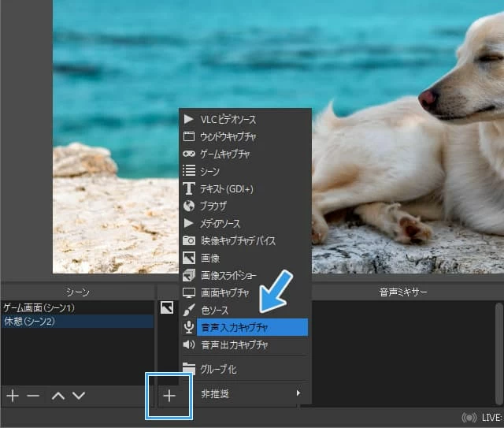Select テキスト (GDI+) menu entry
The height and width of the screenshot is (428, 504).
(245, 188)
